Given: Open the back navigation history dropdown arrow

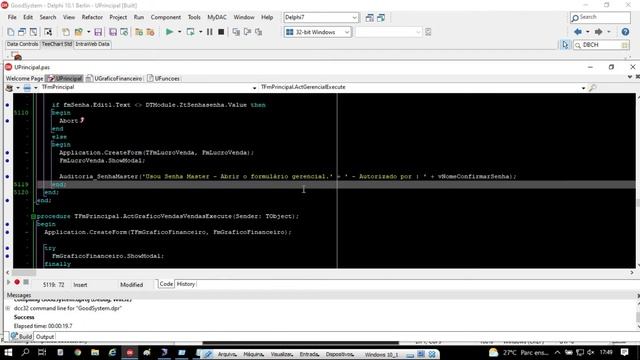Looking at the screenshot, I should (x=588, y=32).
